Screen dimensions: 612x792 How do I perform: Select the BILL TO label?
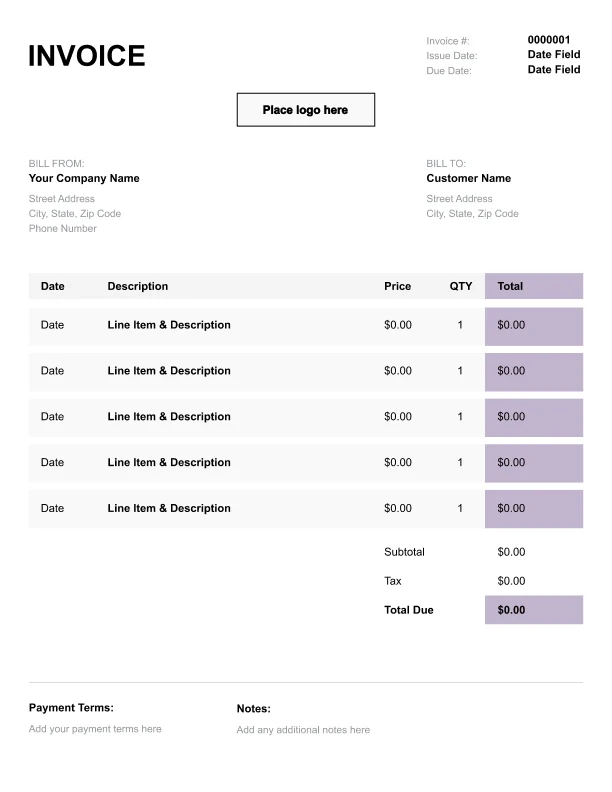(446, 164)
